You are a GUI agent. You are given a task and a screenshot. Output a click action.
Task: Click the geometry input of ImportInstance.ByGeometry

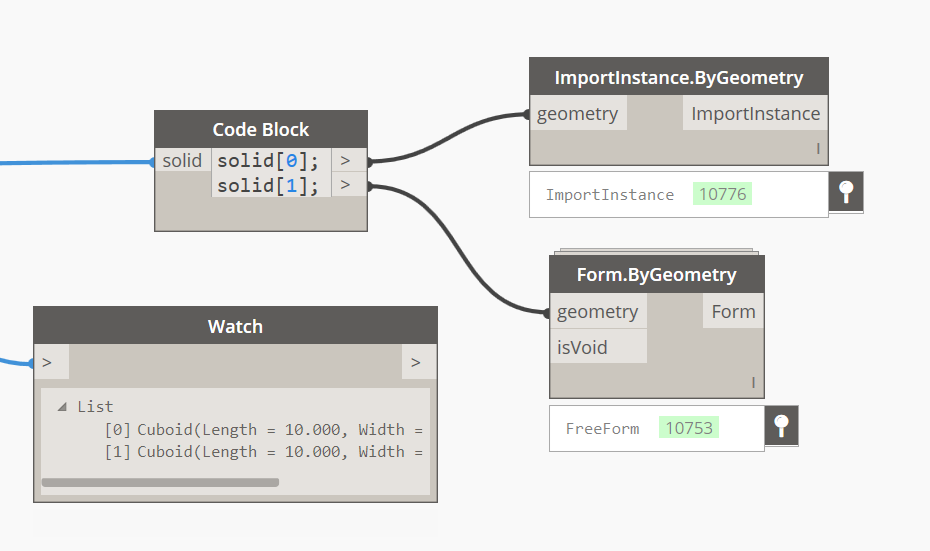pyautogui.click(x=578, y=114)
